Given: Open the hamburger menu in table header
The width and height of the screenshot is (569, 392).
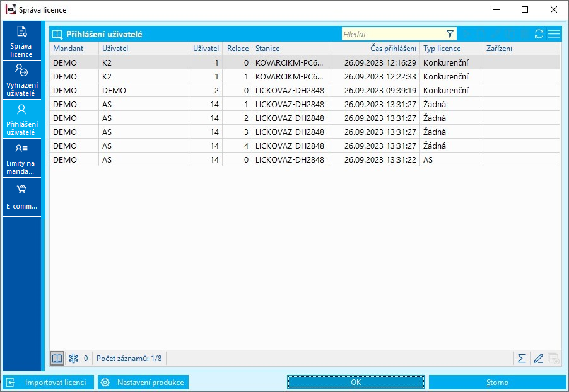Looking at the screenshot, I should pos(554,34).
